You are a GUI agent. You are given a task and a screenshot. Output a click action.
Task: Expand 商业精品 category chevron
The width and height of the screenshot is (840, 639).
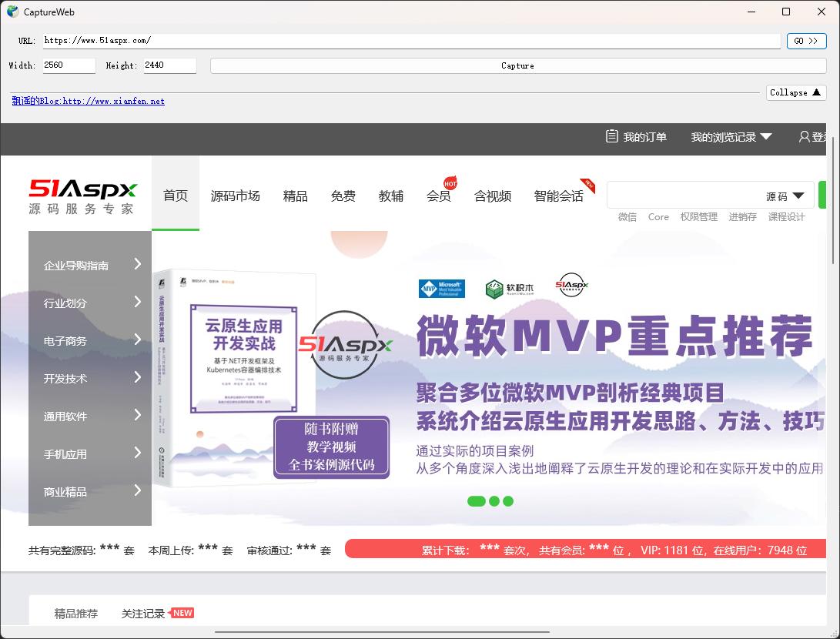[x=138, y=490]
